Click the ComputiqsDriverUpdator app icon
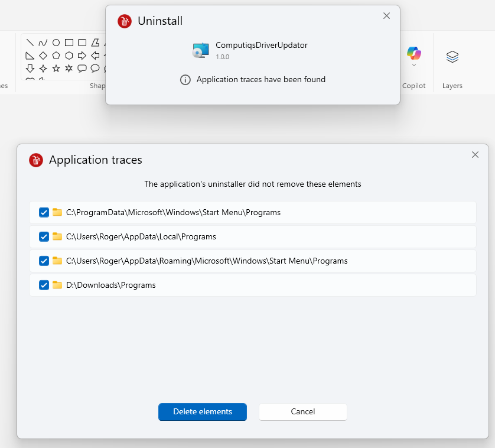Screen dimensions: 495x448 201,50
